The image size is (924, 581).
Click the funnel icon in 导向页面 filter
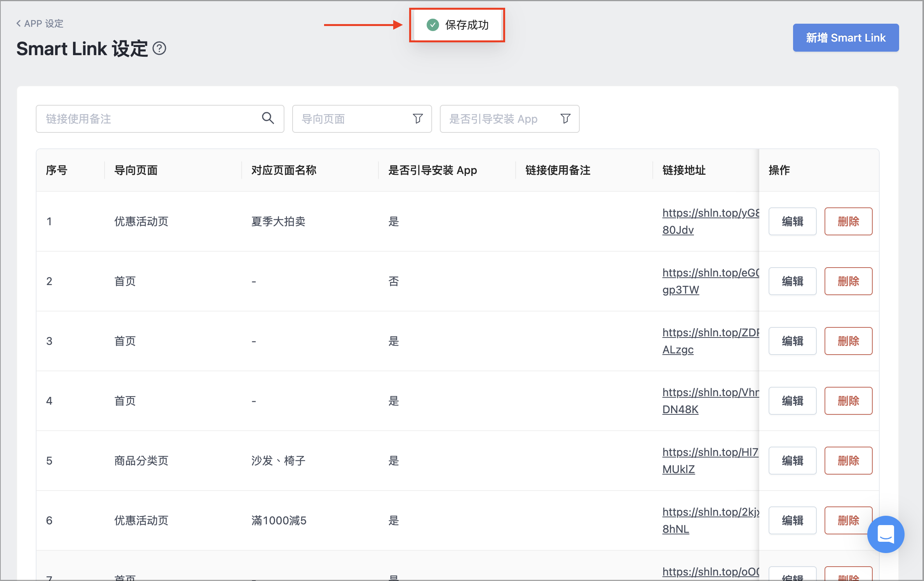418,118
